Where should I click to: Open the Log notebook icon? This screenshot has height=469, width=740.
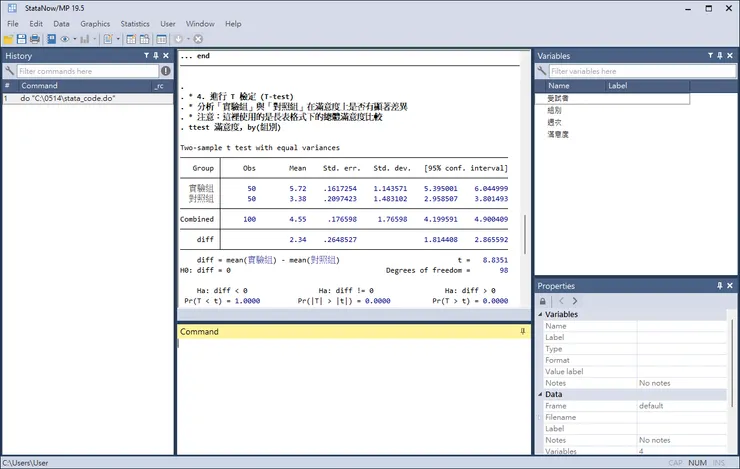pyautogui.click(x=51, y=39)
